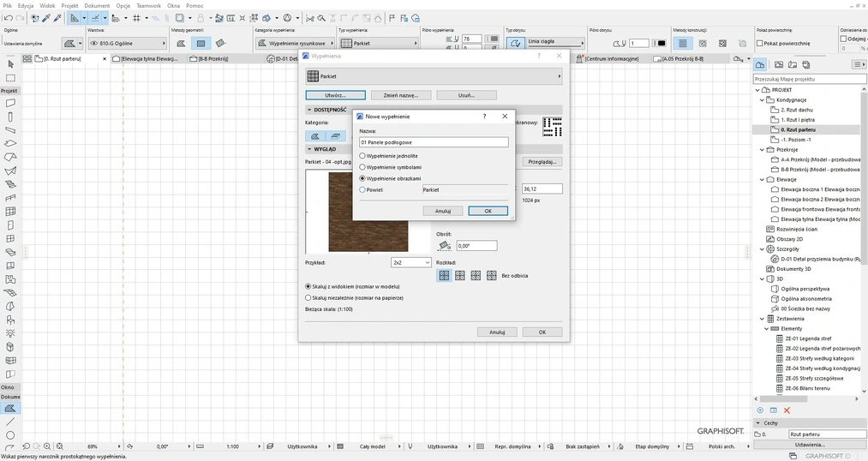Viewport: 868px width, 461px height.
Task: Click the Utwórz button
Action: (x=336, y=95)
